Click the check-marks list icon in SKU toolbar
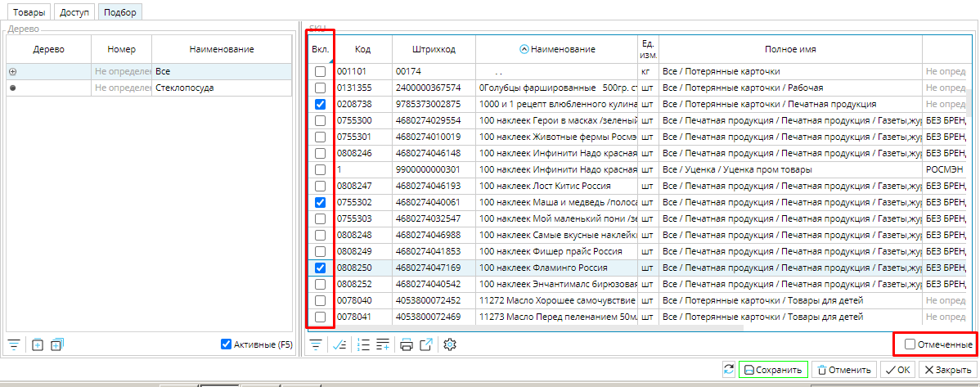This screenshot has width=980, height=387. click(339, 344)
